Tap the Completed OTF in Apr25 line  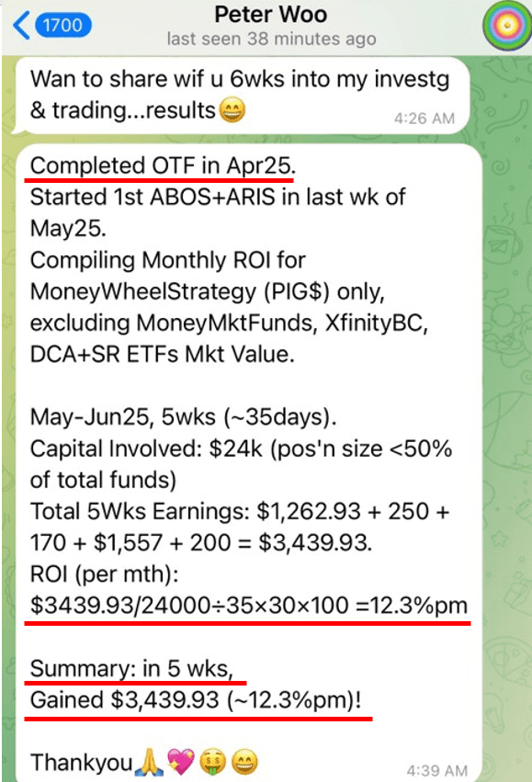[163, 166]
